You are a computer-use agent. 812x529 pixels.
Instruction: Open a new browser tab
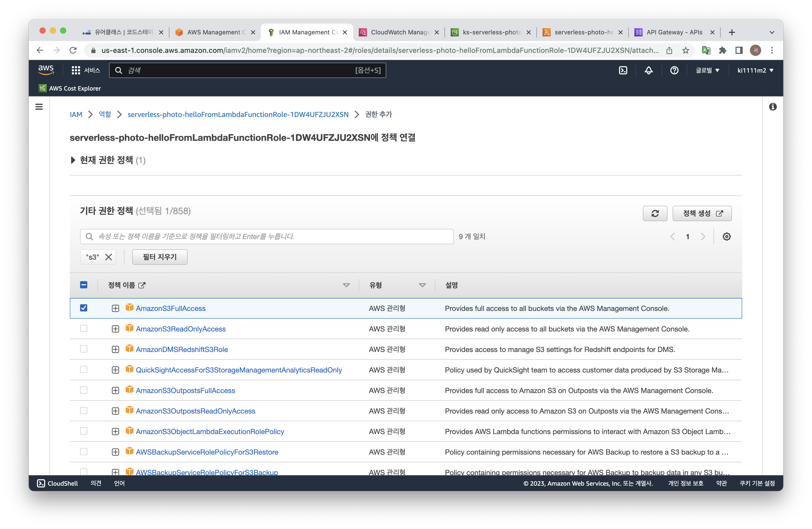click(x=731, y=32)
